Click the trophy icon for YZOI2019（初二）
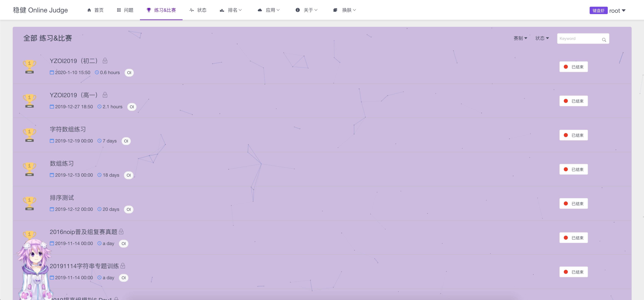The width and height of the screenshot is (644, 300). pyautogui.click(x=30, y=67)
